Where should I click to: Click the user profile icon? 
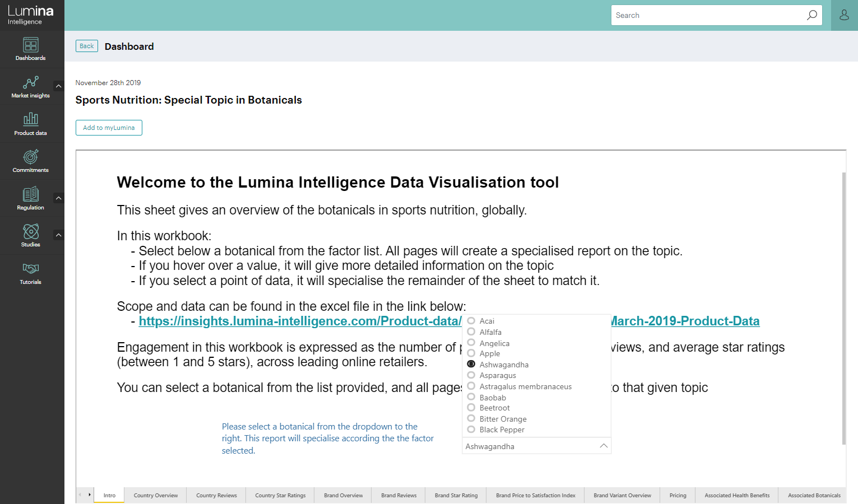point(844,15)
